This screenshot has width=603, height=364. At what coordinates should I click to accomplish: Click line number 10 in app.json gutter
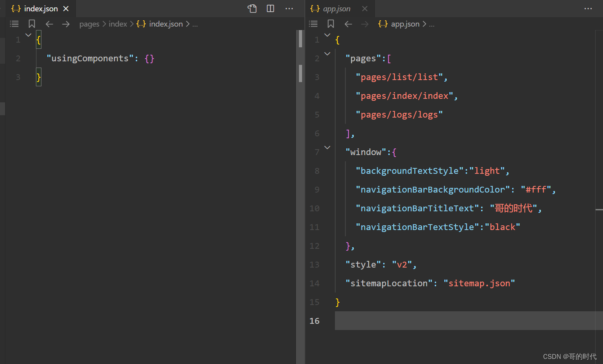315,209
